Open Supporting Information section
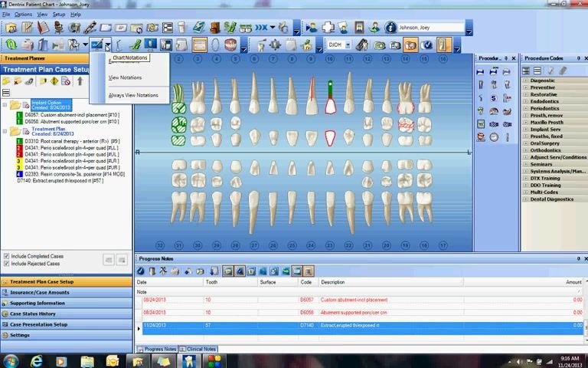Image resolution: width=588 pixels, height=368 pixels. click(x=67, y=303)
